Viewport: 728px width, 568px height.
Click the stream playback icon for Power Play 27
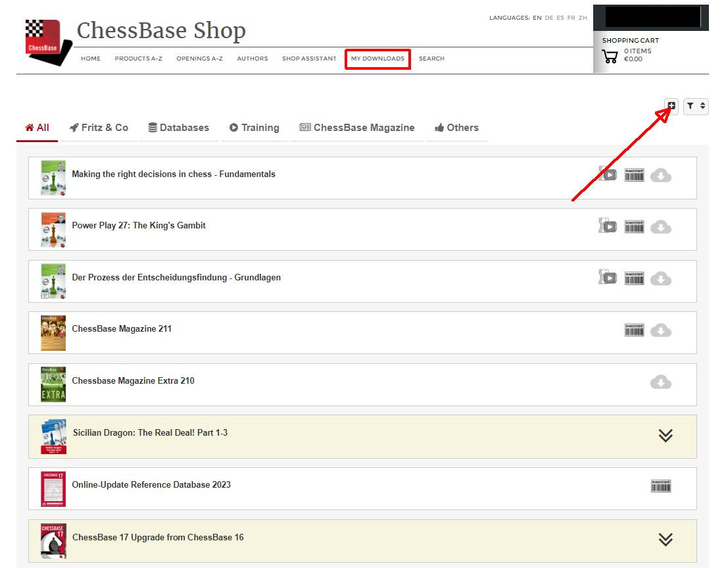608,226
